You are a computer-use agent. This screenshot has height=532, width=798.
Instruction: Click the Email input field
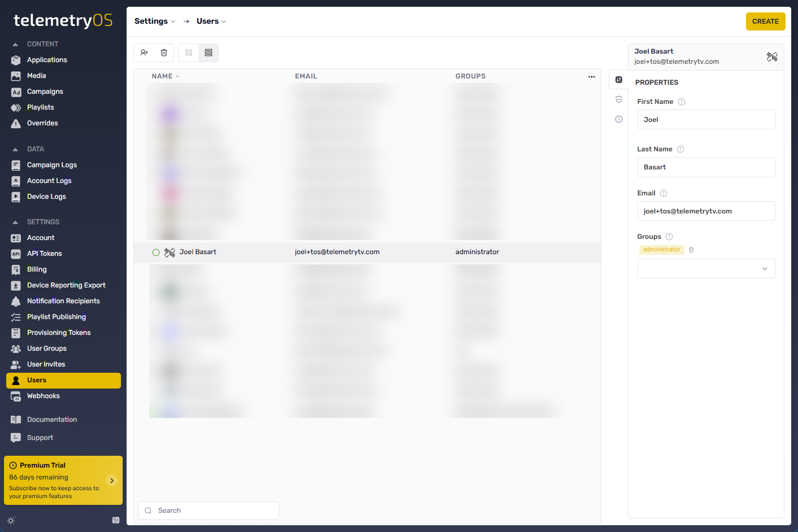click(706, 211)
